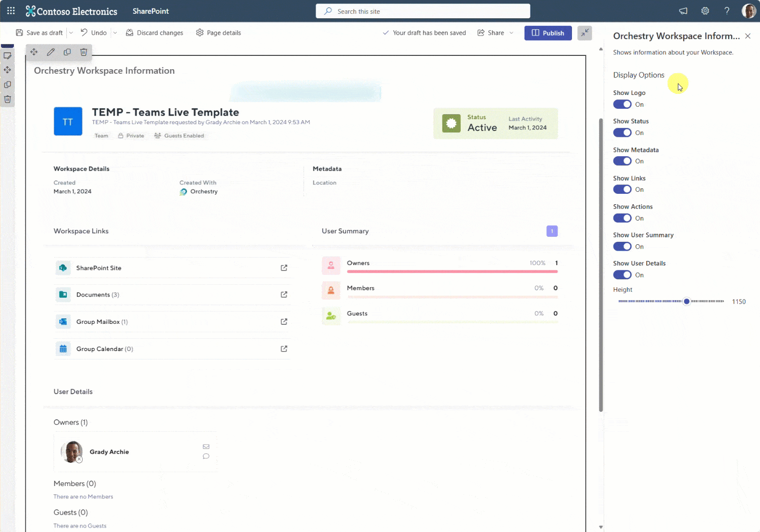Toggle Show User Details off

pos(622,275)
